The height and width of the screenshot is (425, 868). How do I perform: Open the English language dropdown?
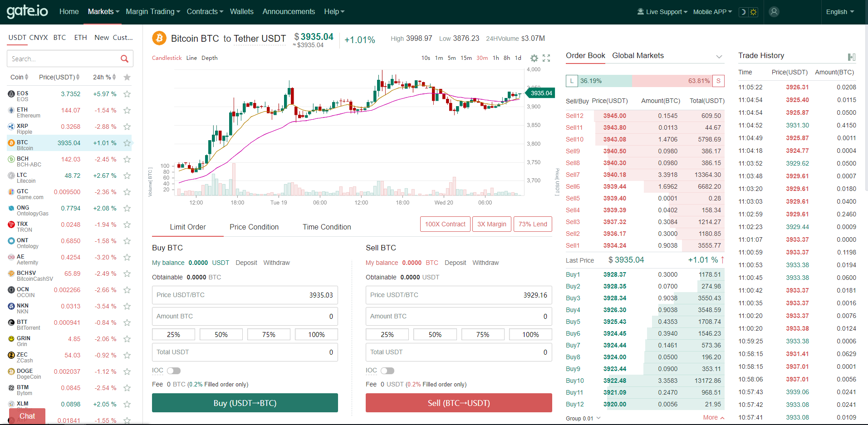[840, 12]
